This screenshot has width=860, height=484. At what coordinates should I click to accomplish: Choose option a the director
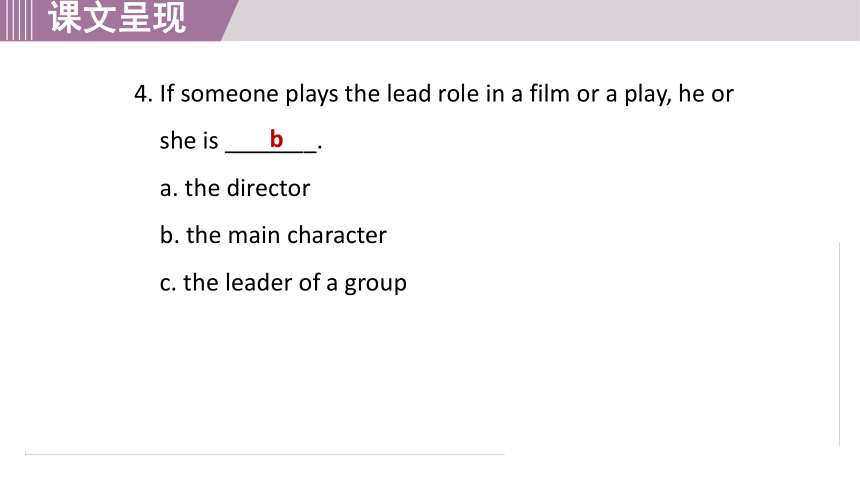pos(235,188)
